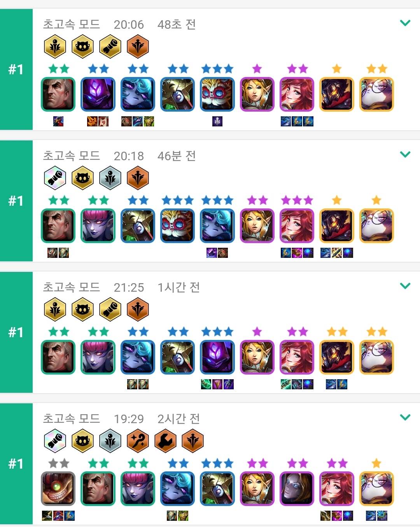420x527 pixels.
Task: Select three-star red-haired champion in 20:18 match
Action: click(x=297, y=226)
